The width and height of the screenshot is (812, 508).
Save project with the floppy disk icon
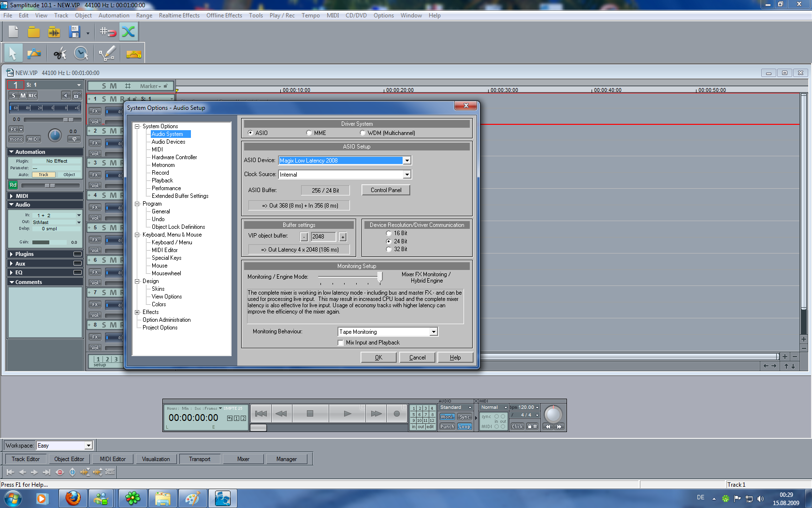pos(74,32)
